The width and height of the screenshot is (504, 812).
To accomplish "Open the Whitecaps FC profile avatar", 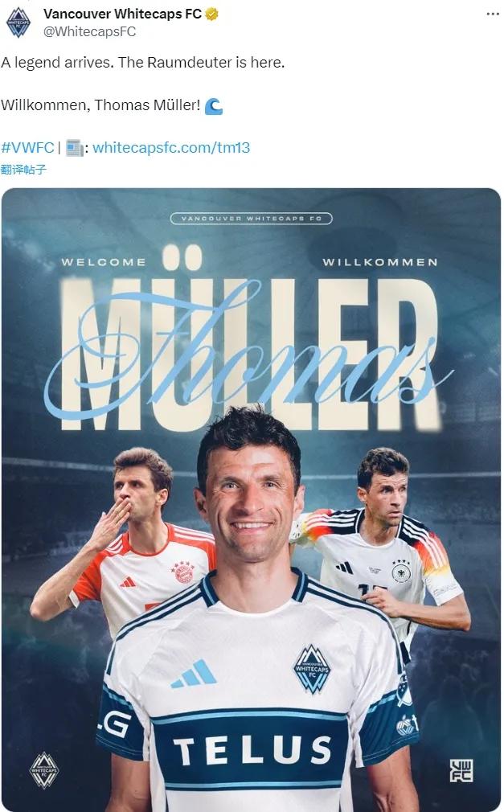I will click(18, 23).
